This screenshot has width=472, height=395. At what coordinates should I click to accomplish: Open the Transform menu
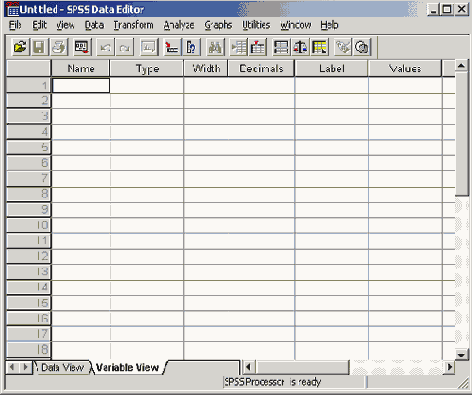click(x=133, y=25)
